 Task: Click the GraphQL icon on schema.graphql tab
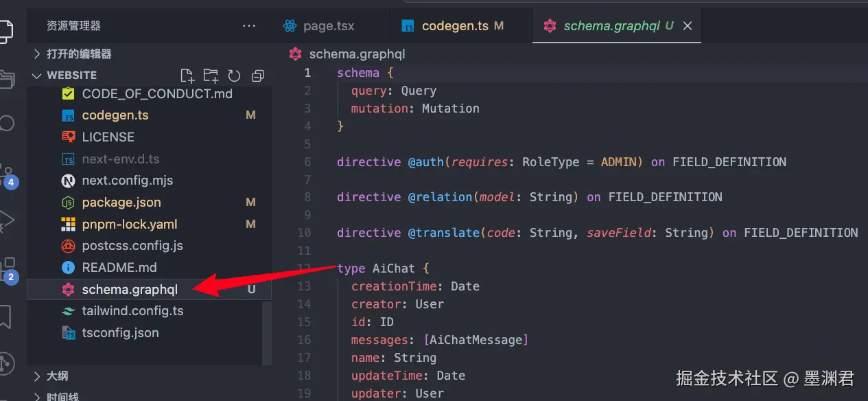point(550,26)
